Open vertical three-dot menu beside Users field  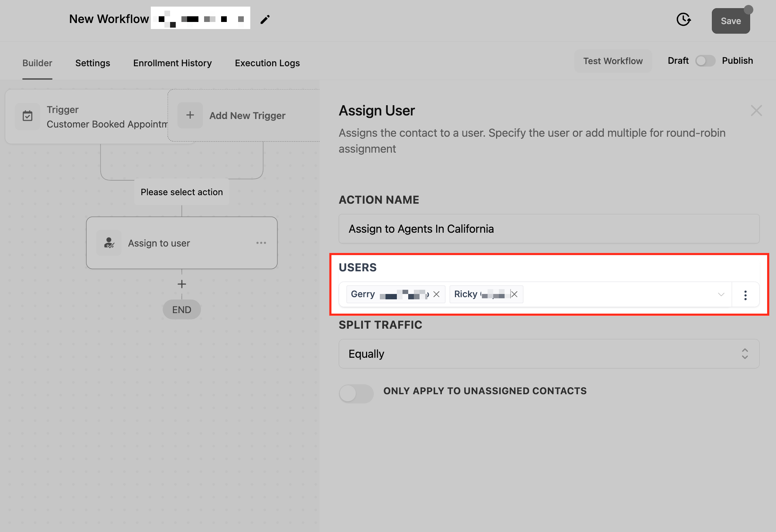[x=746, y=295]
